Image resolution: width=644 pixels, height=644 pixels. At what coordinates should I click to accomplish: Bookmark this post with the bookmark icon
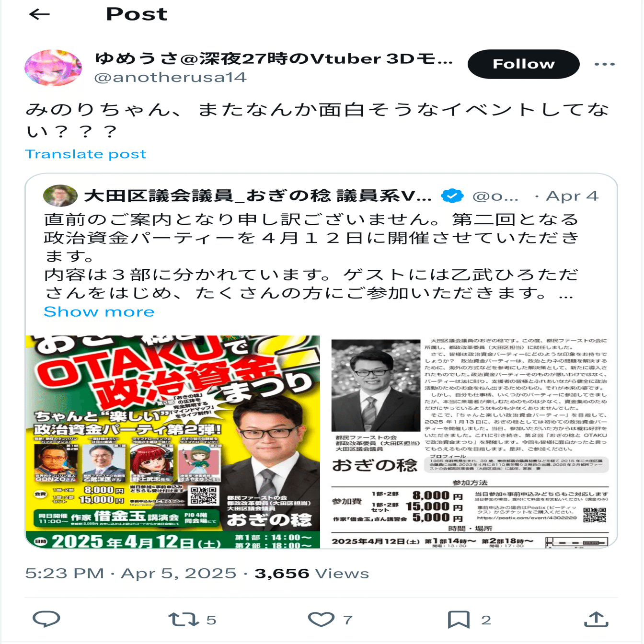point(458,620)
